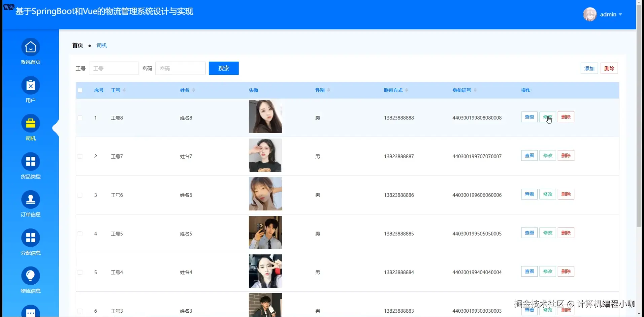View details of 工号6 with 查看
644x317 pixels.
tap(529, 194)
